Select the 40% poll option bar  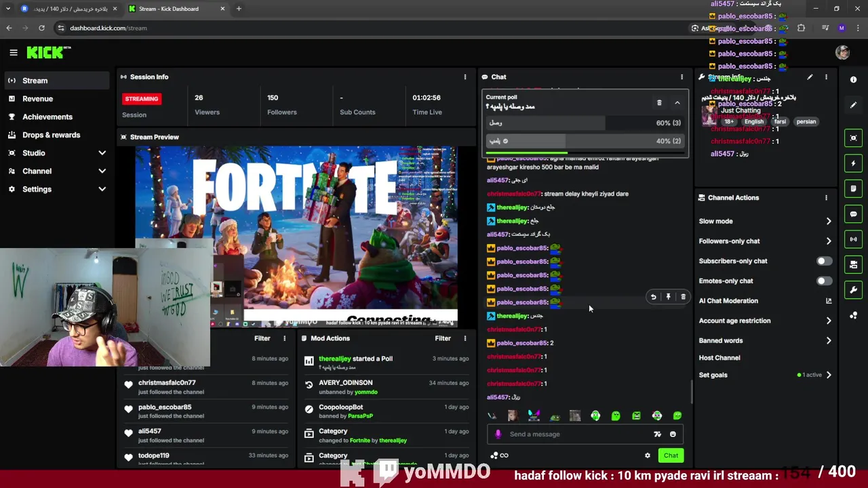[585, 141]
